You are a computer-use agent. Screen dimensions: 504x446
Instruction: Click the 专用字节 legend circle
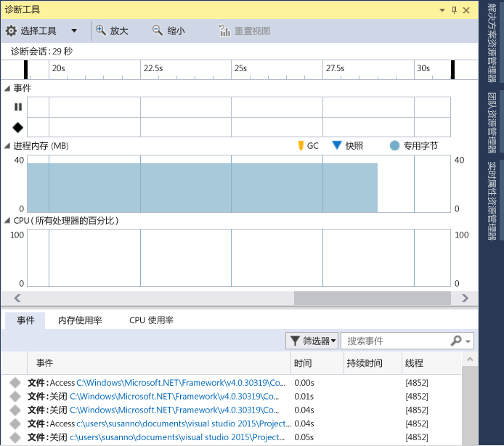[x=394, y=146]
